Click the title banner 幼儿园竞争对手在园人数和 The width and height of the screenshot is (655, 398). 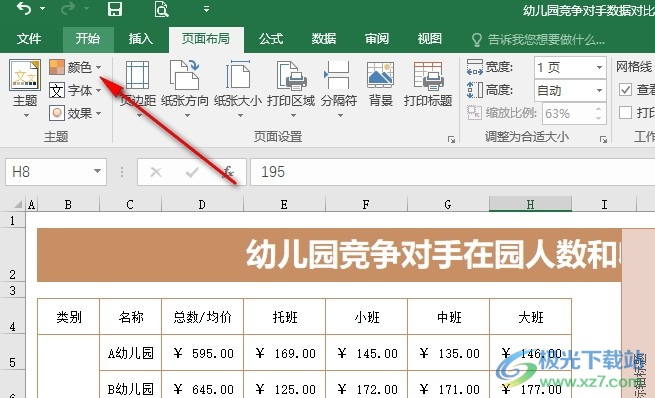click(329, 255)
